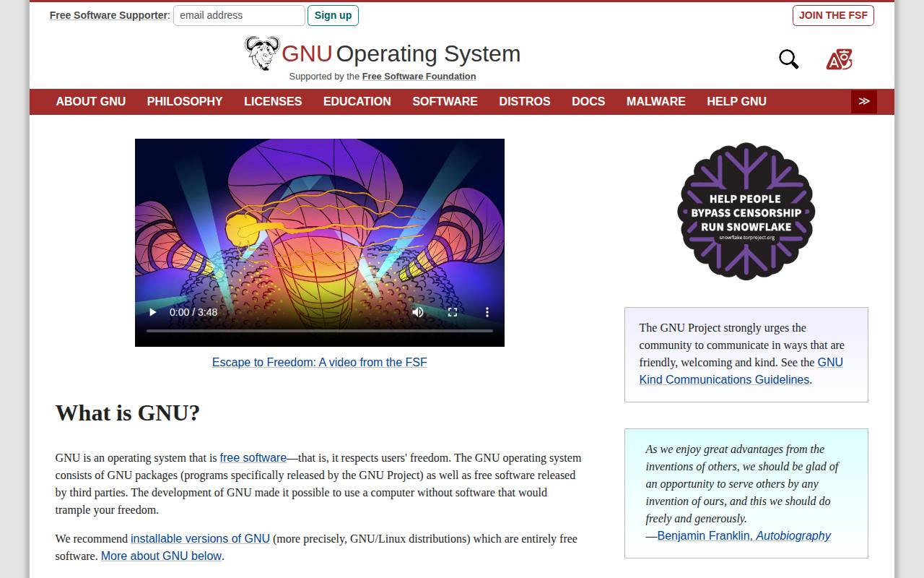Open the PHILOSOPHY menu

tap(185, 102)
